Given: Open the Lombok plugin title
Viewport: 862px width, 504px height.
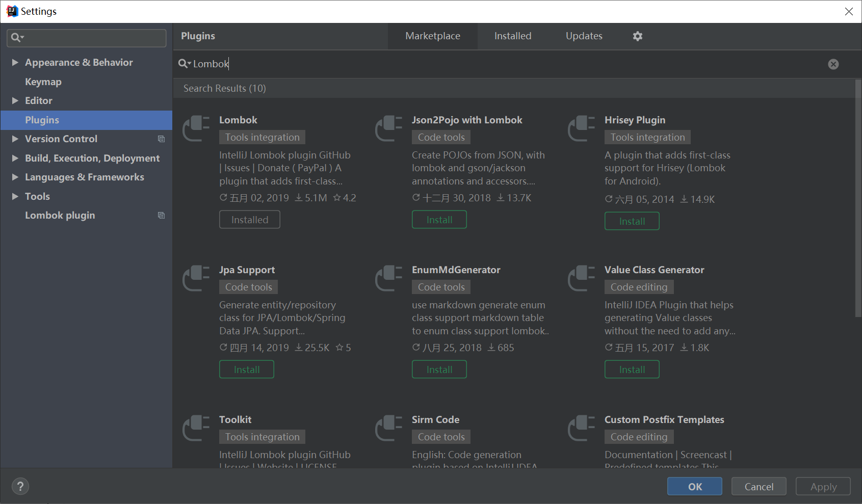Looking at the screenshot, I should coord(238,120).
